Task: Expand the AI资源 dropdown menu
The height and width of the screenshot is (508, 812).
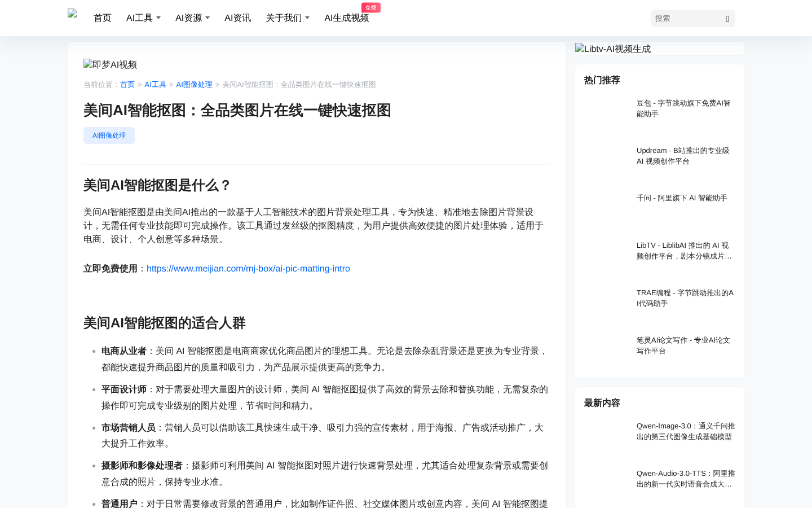Action: coord(192,18)
